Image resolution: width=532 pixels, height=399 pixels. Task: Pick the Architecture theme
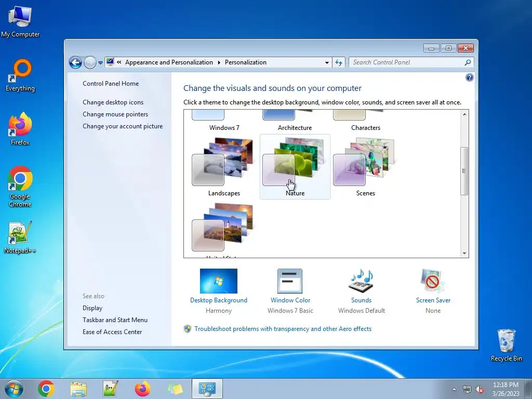point(295,121)
